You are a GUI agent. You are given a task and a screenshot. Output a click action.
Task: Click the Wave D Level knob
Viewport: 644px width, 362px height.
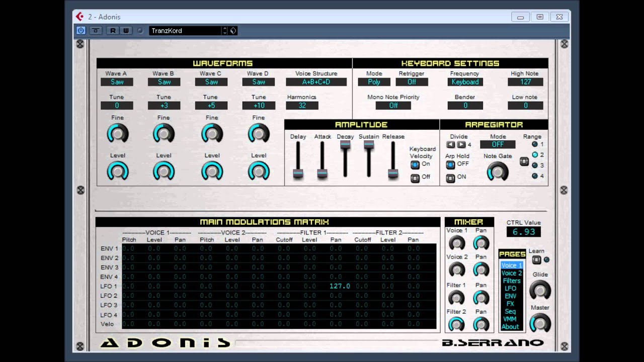259,171
